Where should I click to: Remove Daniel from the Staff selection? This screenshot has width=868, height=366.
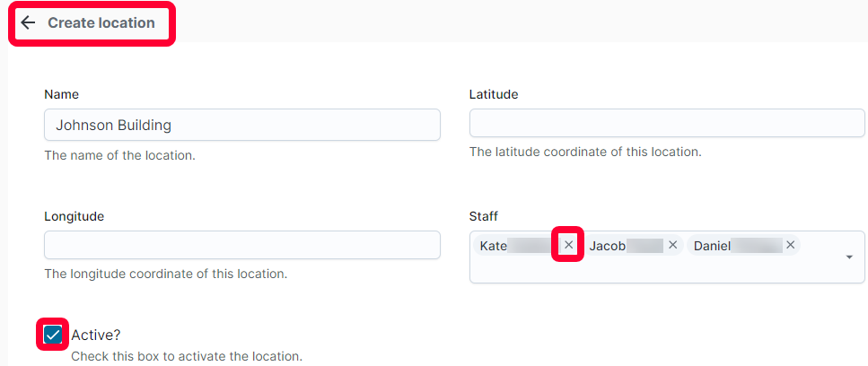(x=791, y=245)
